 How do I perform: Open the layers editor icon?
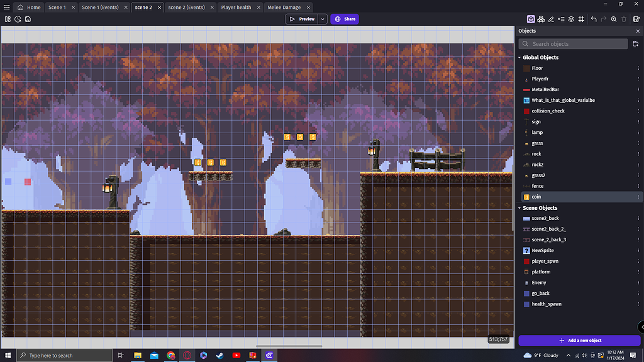(x=572, y=19)
